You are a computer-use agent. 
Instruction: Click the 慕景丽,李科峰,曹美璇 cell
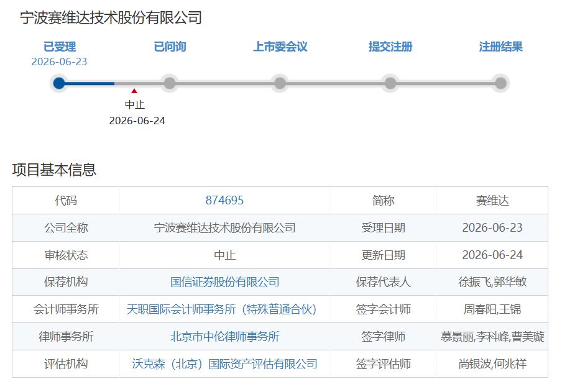[x=492, y=337]
